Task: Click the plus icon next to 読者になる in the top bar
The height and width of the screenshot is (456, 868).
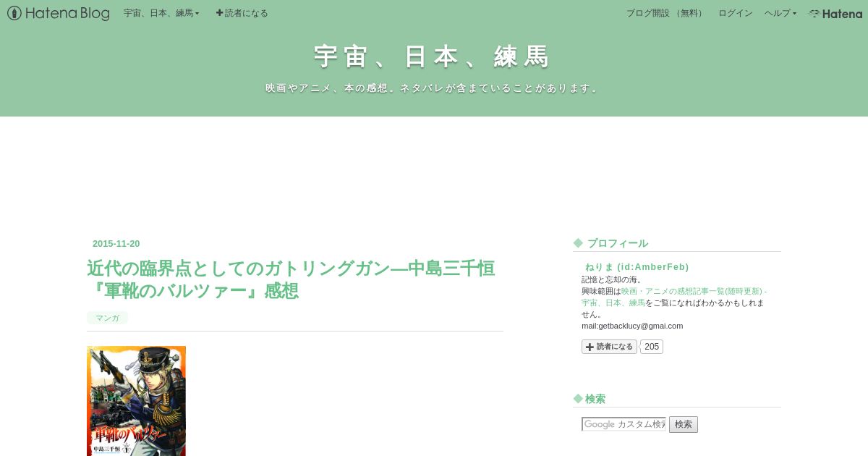Action: [219, 13]
